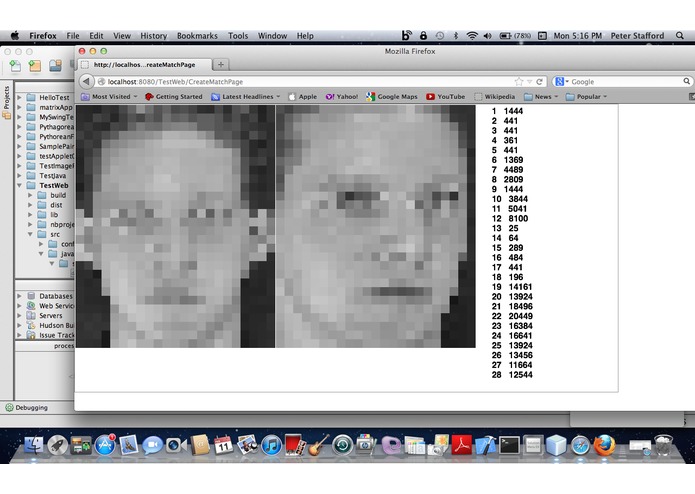
Task: Click the Time Machine menu bar icon
Action: [x=440, y=36]
